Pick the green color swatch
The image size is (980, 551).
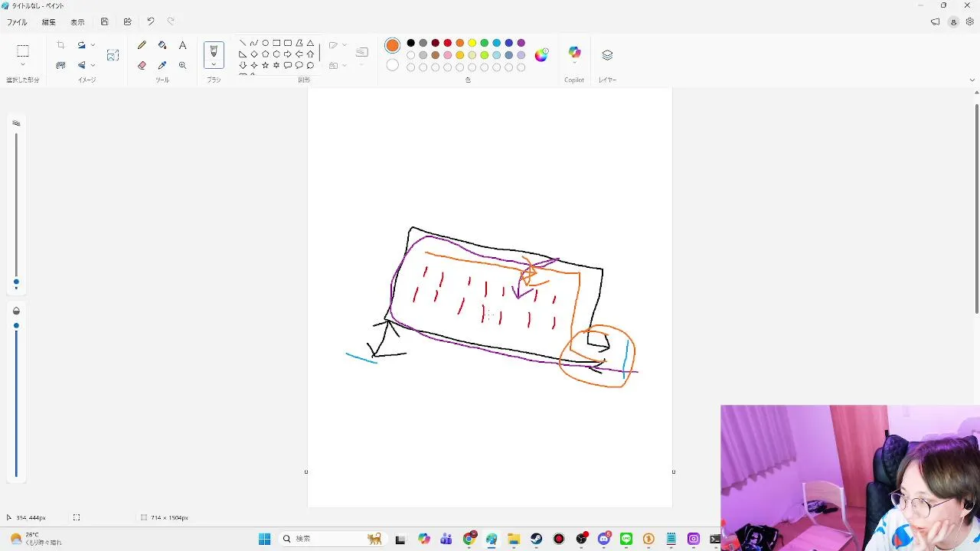485,43
